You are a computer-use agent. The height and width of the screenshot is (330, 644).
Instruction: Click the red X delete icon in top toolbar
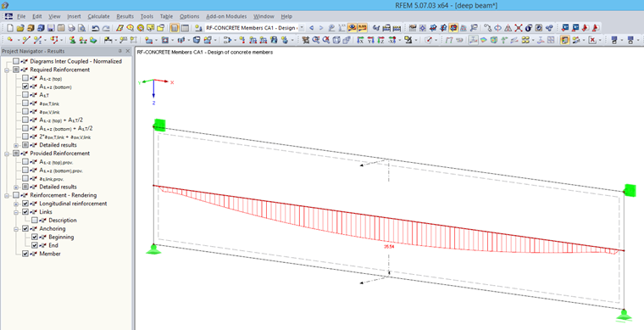tap(519, 28)
